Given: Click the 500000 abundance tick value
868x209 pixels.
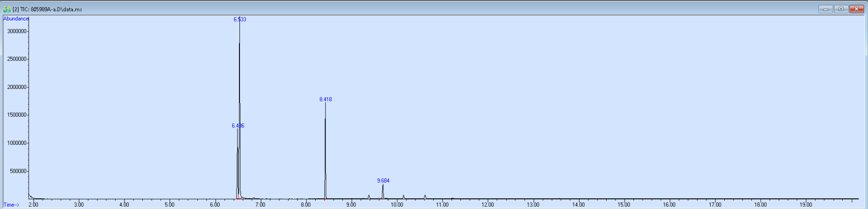Looking at the screenshot, I should pyautogui.click(x=18, y=171).
